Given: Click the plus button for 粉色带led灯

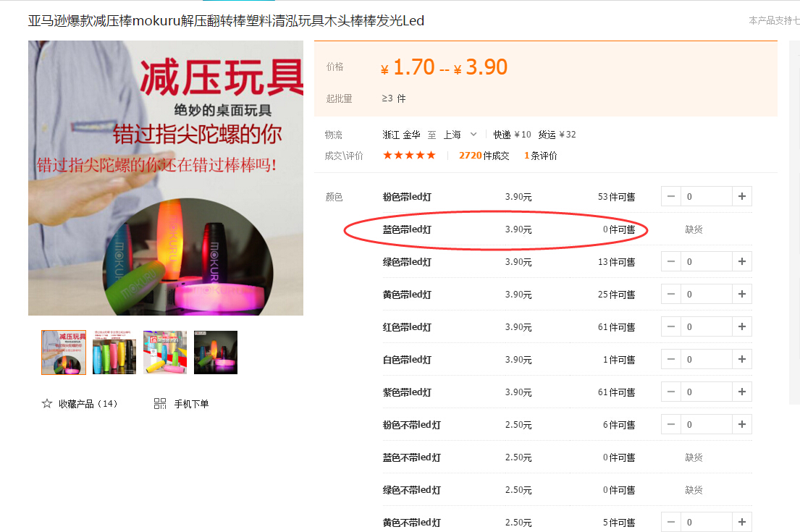Looking at the screenshot, I should pyautogui.click(x=742, y=196).
